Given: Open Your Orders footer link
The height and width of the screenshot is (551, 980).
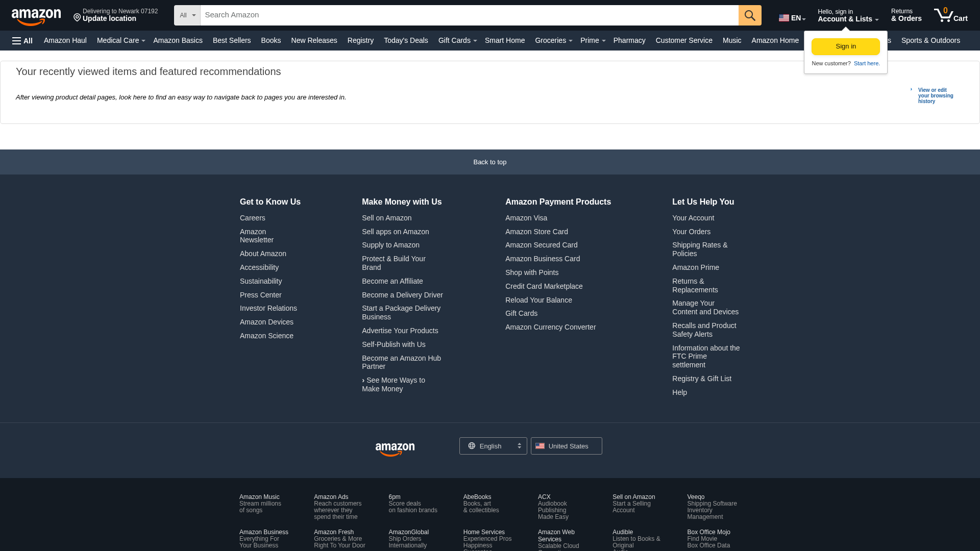Looking at the screenshot, I should point(691,232).
